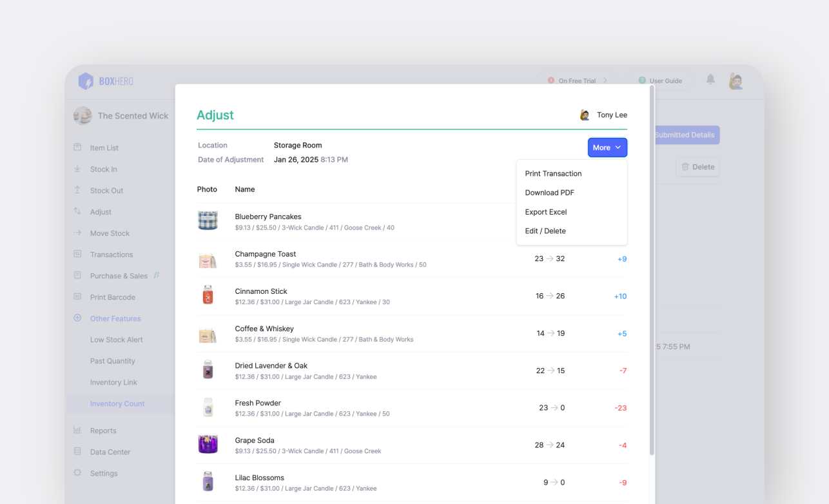The width and height of the screenshot is (829, 504).
Task: Open The Scented Wick team switcher
Action: tap(121, 116)
